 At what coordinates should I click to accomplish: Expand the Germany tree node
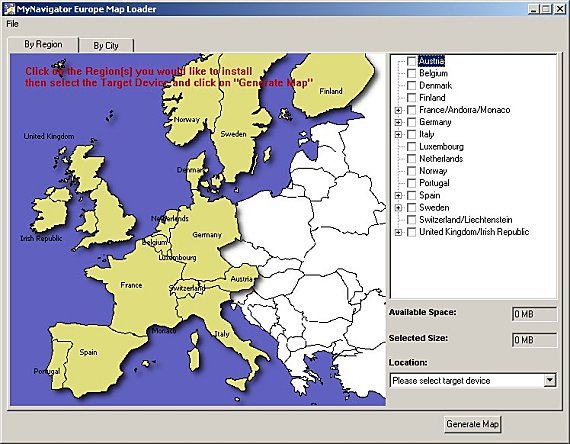tap(398, 123)
